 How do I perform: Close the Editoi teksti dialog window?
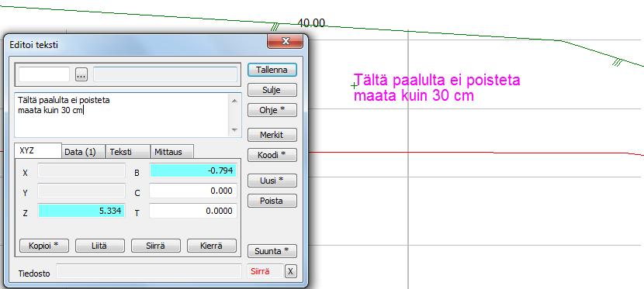[x=286, y=41]
